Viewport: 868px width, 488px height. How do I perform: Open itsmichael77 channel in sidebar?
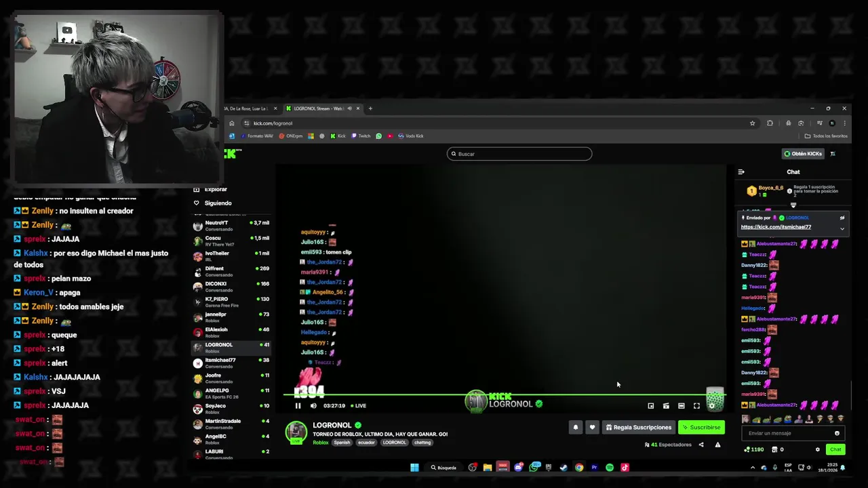coord(231,363)
